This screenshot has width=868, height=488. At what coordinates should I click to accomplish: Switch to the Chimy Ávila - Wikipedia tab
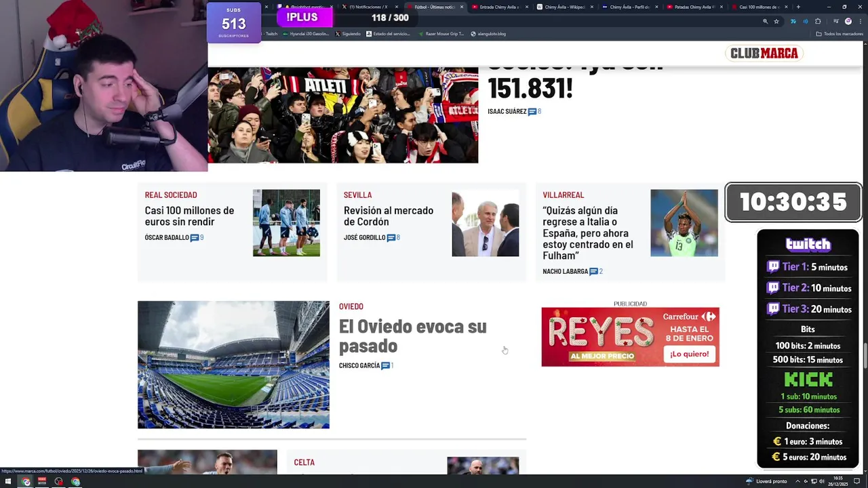click(564, 7)
